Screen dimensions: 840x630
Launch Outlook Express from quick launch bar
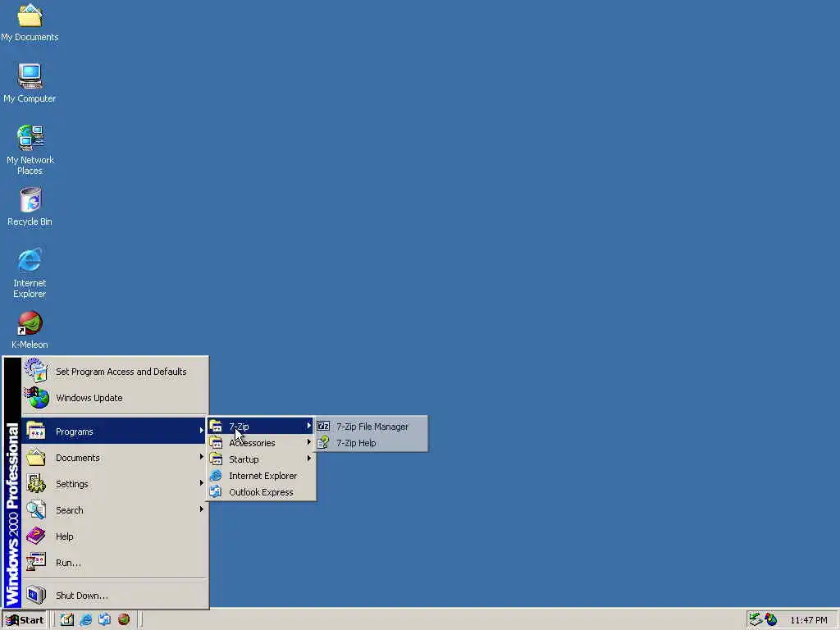[x=104, y=620]
